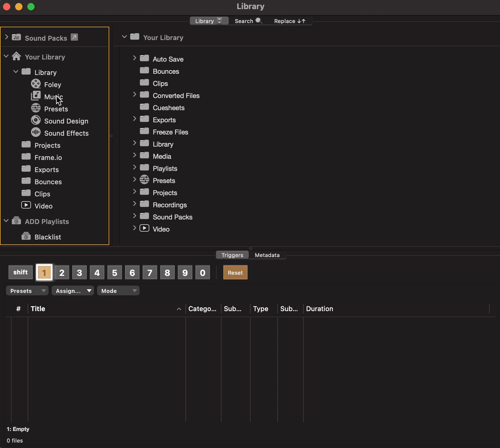Open the Assign... dropdown
This screenshot has height=448, width=500.
(73, 291)
